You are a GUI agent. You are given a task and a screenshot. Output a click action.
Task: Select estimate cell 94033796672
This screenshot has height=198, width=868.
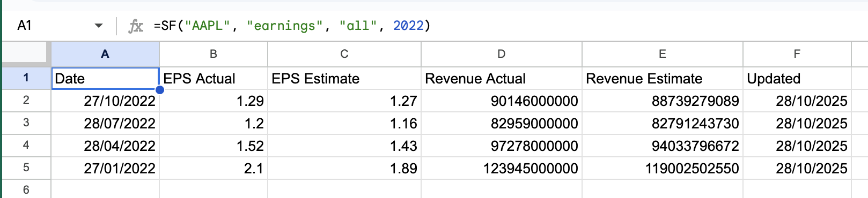click(x=663, y=146)
